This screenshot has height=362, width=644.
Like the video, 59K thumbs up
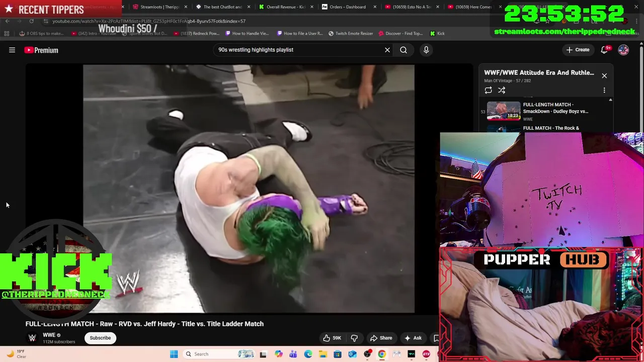[x=332, y=338]
